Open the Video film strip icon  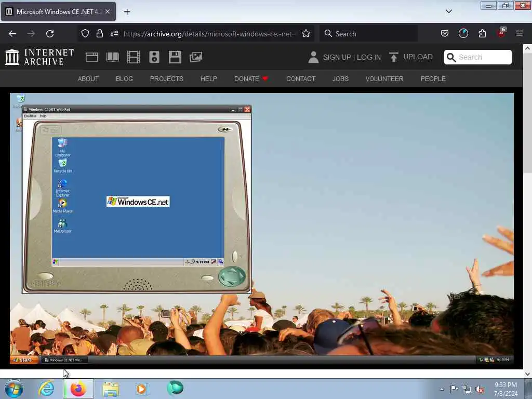coord(134,57)
